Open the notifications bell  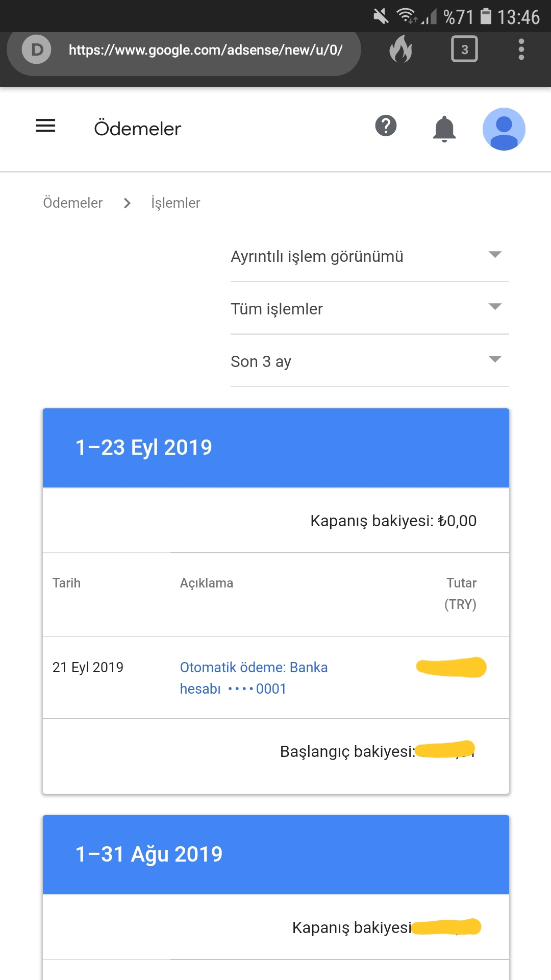click(444, 129)
